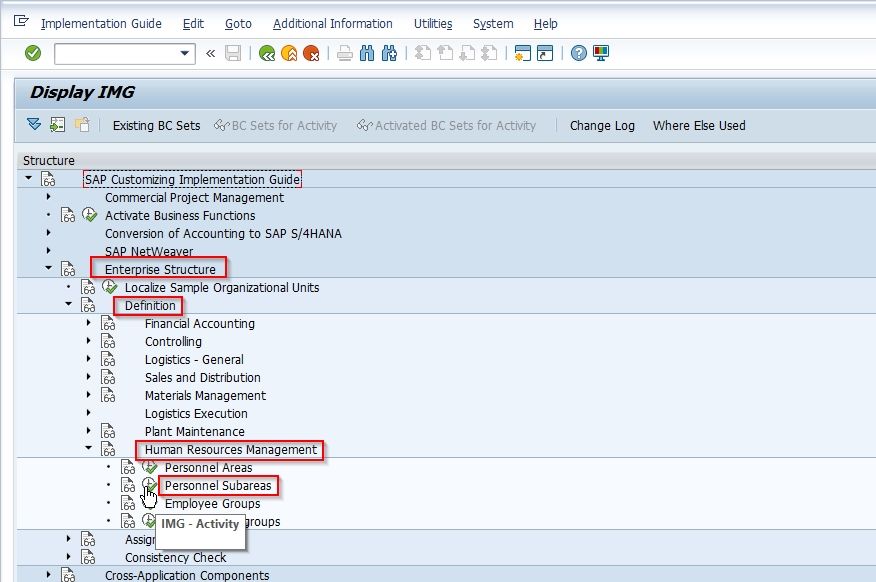Click the Change Log button
The width and height of the screenshot is (876, 582).
602,126
